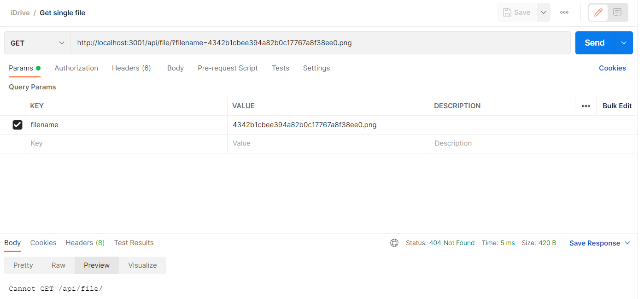Screen dimensions: 644x299
Task: Switch to the request Body tab
Action: click(176, 68)
